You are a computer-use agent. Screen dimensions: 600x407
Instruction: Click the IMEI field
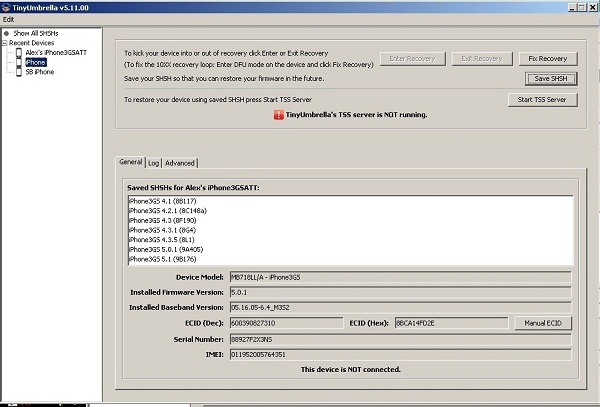[x=401, y=355]
